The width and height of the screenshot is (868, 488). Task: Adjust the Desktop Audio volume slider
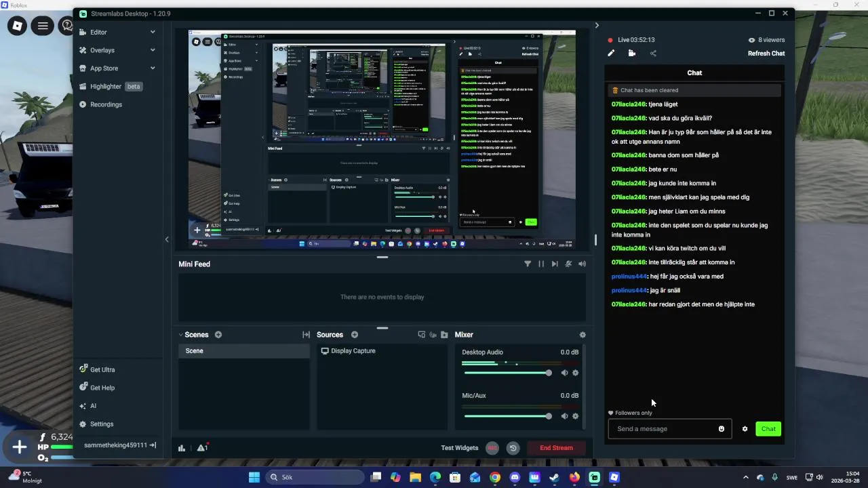(x=507, y=373)
